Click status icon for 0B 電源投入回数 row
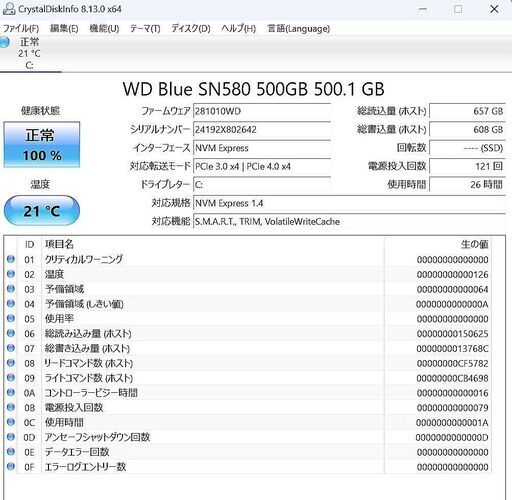The height and width of the screenshot is (500, 512). [x=11, y=407]
